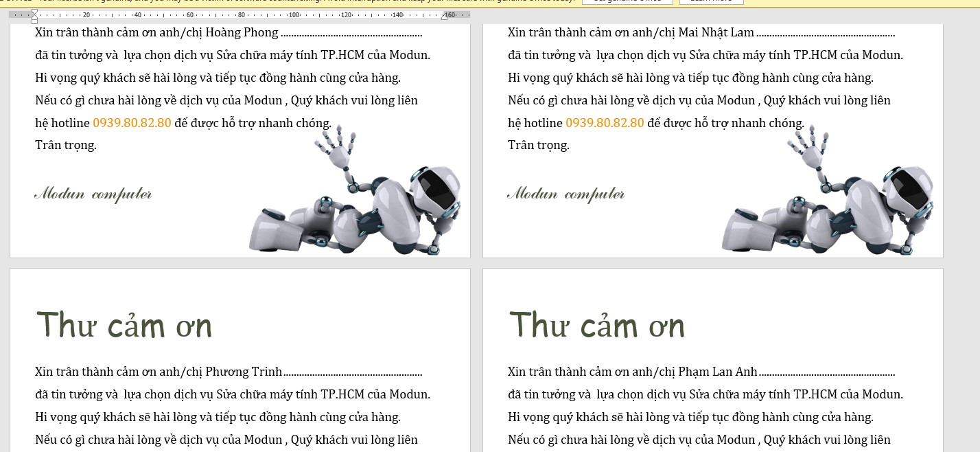Click the ruler at the 80 mark
The image size is (980, 452).
pos(242,14)
